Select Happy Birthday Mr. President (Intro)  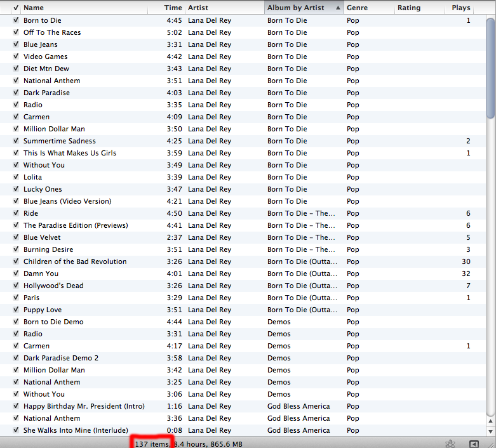click(x=84, y=406)
